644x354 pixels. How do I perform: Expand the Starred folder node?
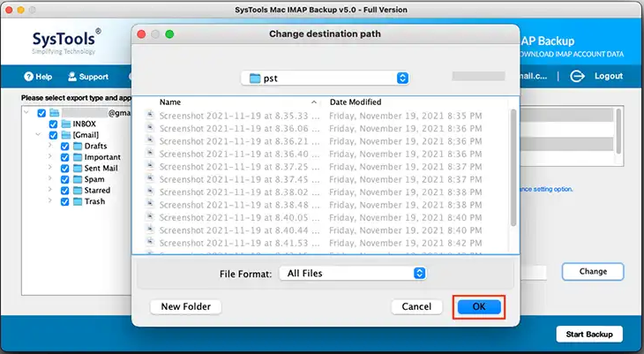tap(49, 190)
